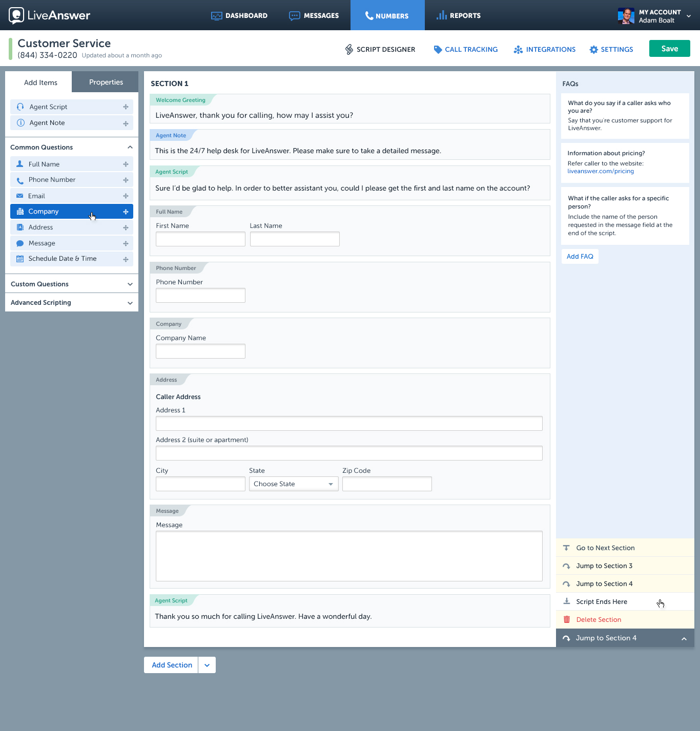Expand the Advanced Scripting group
Image resolution: width=700 pixels, height=731 pixels.
130,303
